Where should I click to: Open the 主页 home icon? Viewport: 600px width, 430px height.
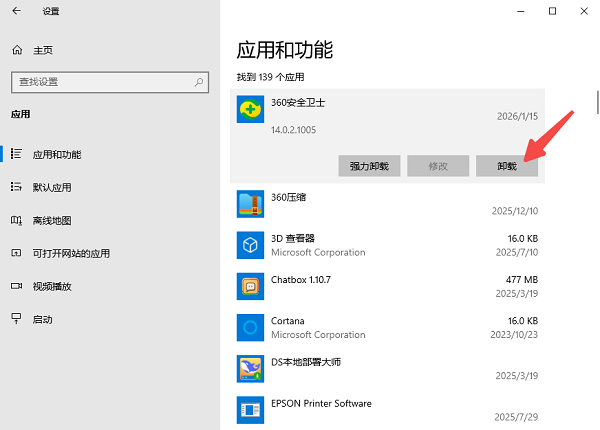tap(17, 50)
